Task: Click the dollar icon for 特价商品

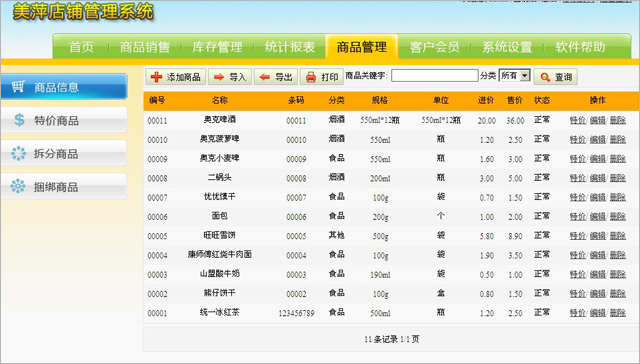Action: (x=19, y=120)
